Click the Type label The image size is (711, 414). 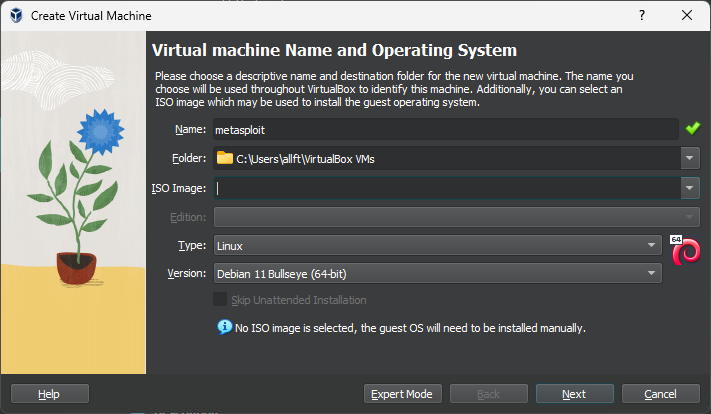tap(192, 245)
